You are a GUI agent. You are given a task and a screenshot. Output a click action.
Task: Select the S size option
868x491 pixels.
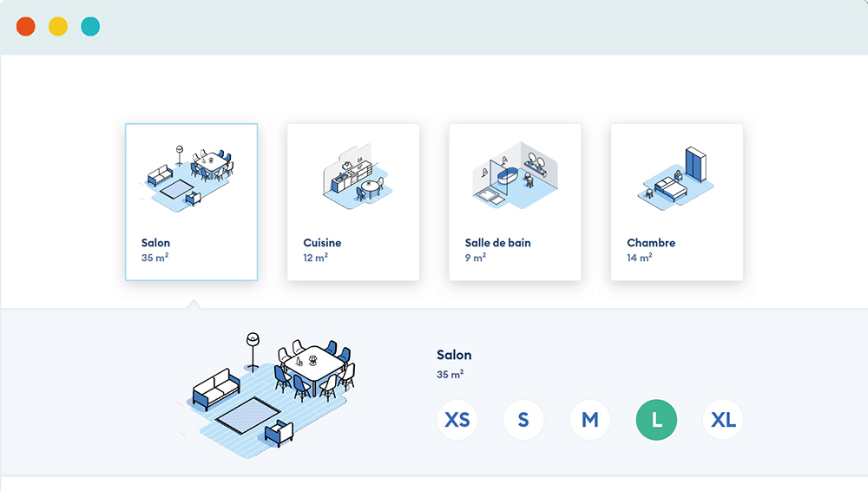pos(523,421)
